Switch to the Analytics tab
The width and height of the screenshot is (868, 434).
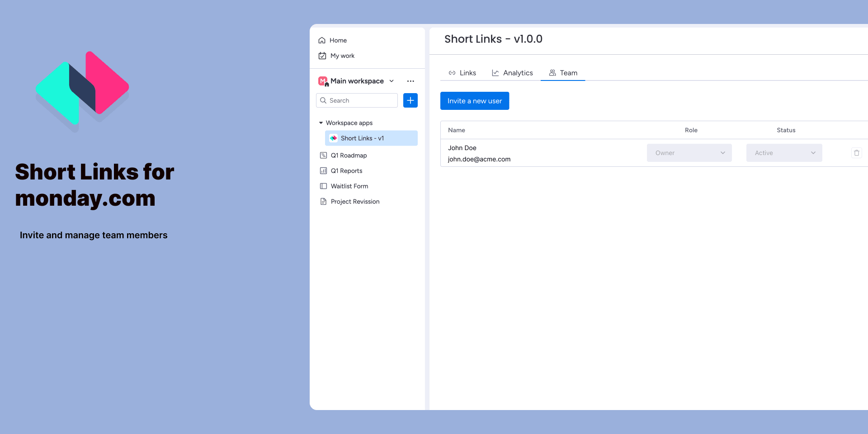coord(512,73)
